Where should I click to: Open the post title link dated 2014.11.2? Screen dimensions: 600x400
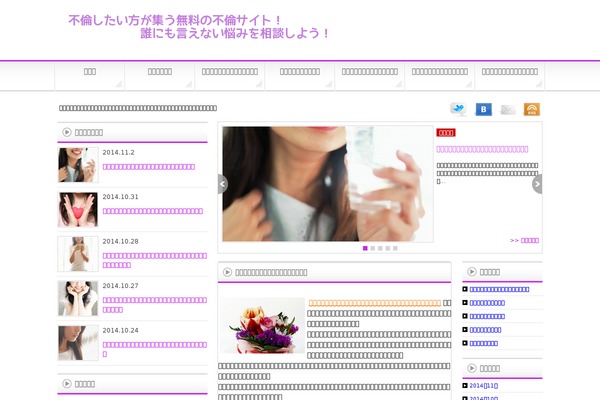(x=149, y=167)
